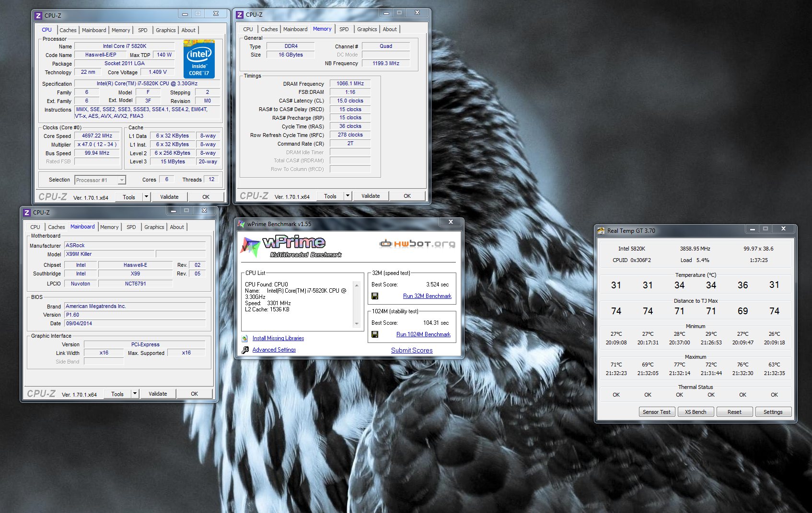Open About tab in top-left CPU-Z window
The width and height of the screenshot is (812, 513).
click(x=188, y=30)
